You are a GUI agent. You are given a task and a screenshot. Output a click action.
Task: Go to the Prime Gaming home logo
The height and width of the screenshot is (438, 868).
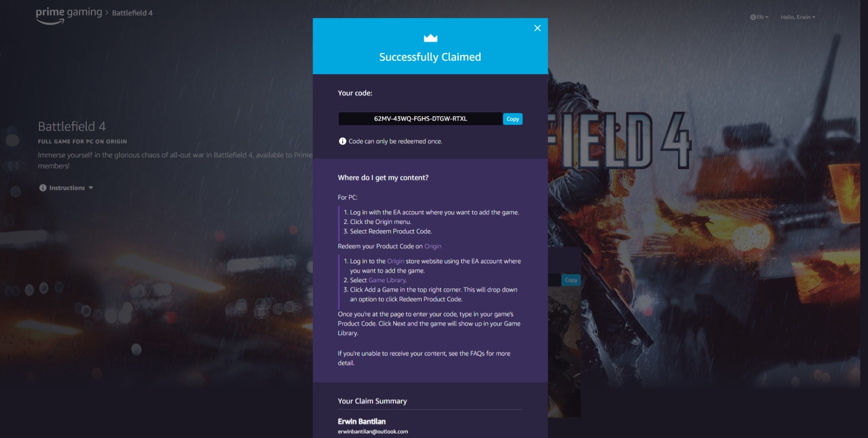tap(69, 15)
